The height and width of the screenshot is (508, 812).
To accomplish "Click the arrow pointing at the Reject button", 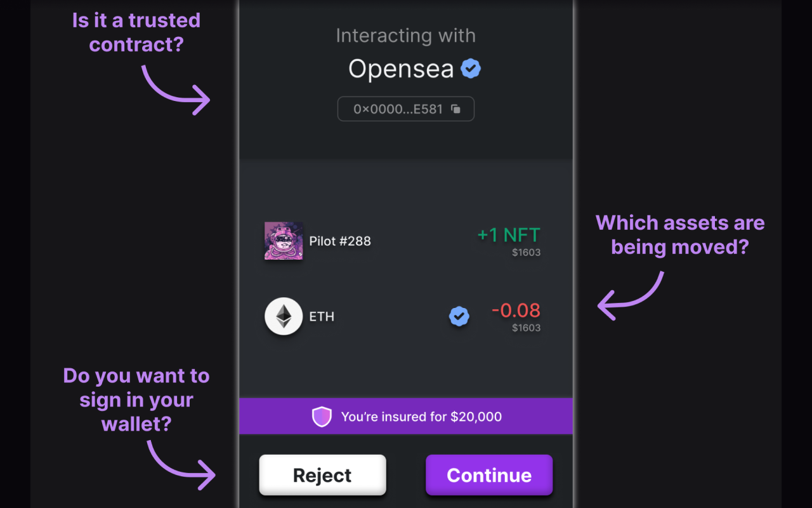I will (181, 465).
